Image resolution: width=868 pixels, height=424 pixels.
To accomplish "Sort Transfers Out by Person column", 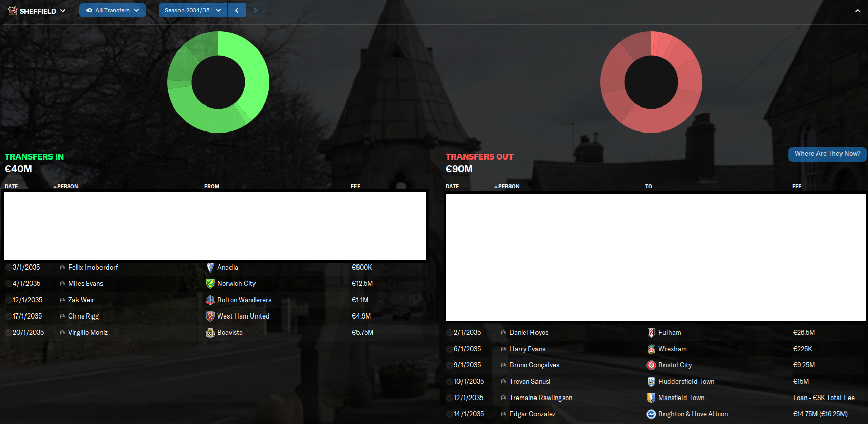I will (x=508, y=187).
